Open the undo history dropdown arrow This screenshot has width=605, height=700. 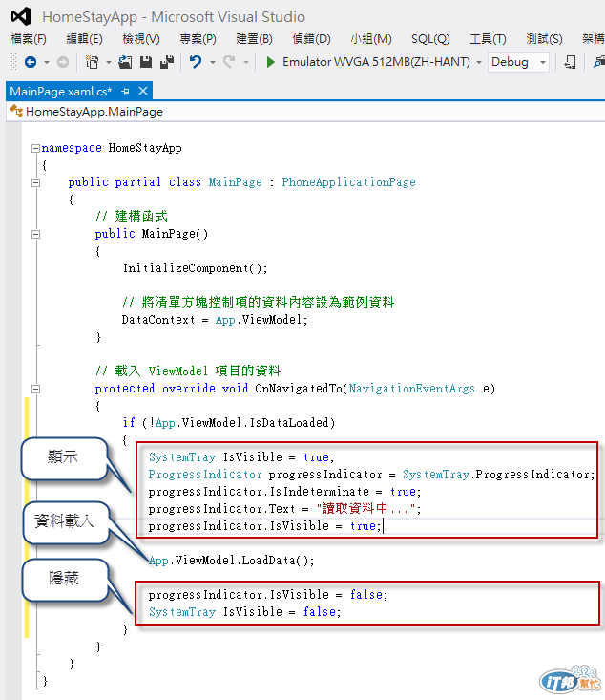coord(213,62)
